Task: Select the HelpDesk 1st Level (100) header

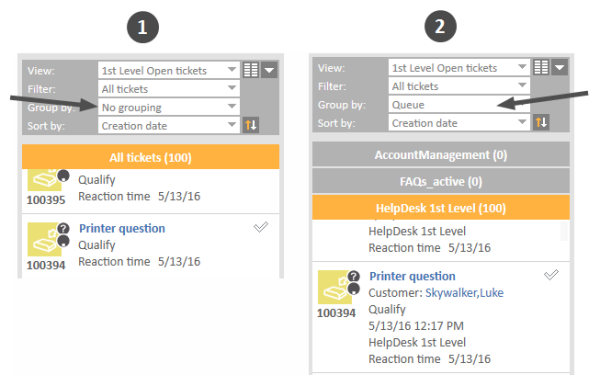Action: coord(441,208)
